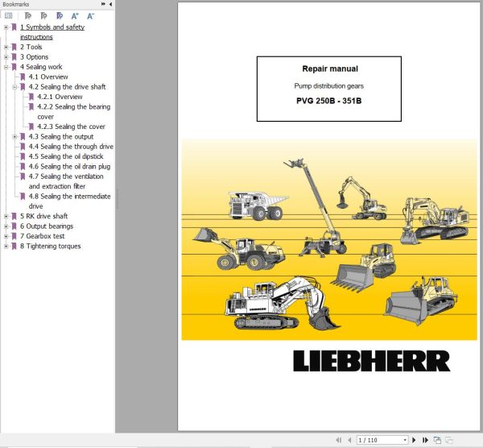Expand the 8 Tightening torques bookmark

pyautogui.click(x=6, y=247)
